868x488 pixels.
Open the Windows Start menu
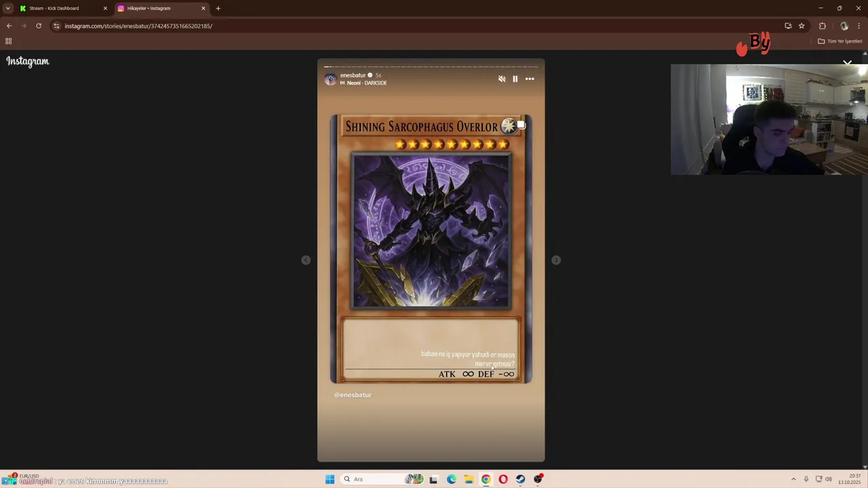pos(330,479)
